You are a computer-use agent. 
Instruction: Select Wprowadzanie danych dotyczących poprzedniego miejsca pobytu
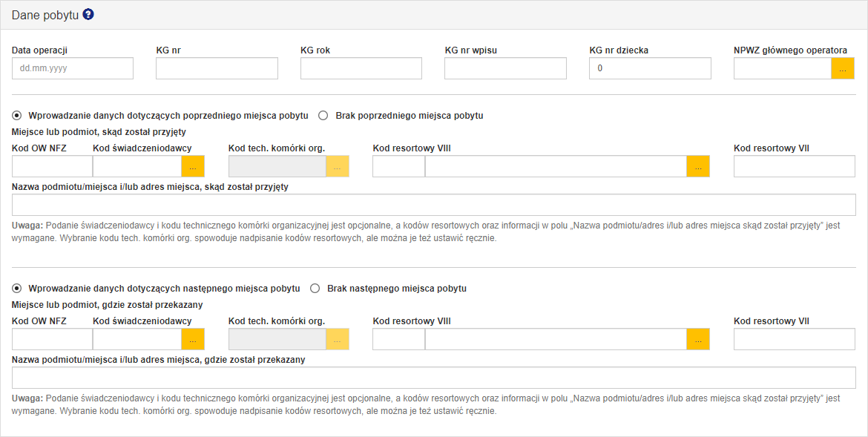(x=17, y=116)
